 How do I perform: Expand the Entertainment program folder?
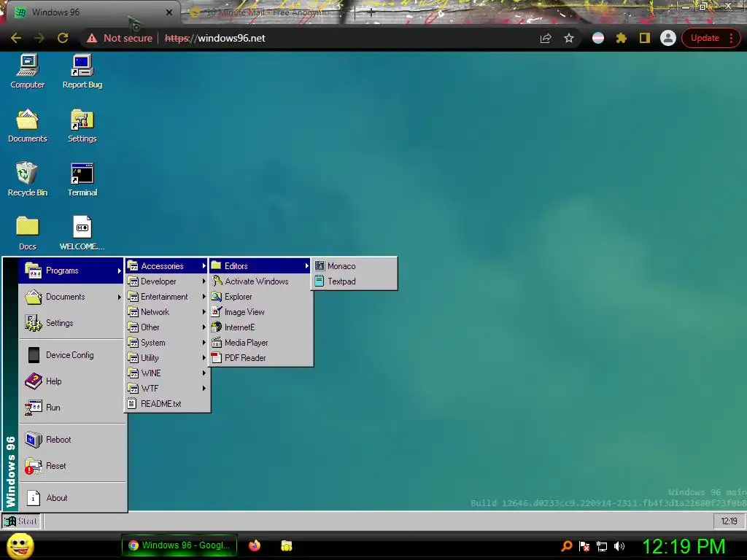coord(167,296)
